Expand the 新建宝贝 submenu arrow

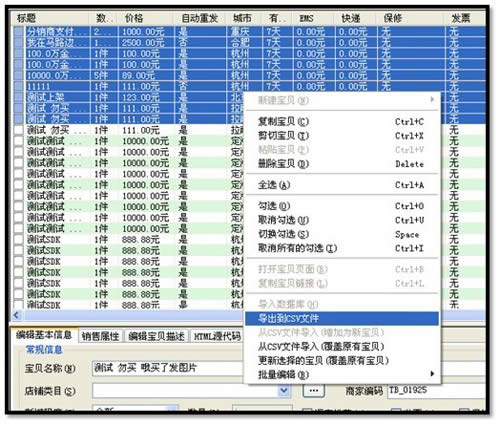pos(432,99)
